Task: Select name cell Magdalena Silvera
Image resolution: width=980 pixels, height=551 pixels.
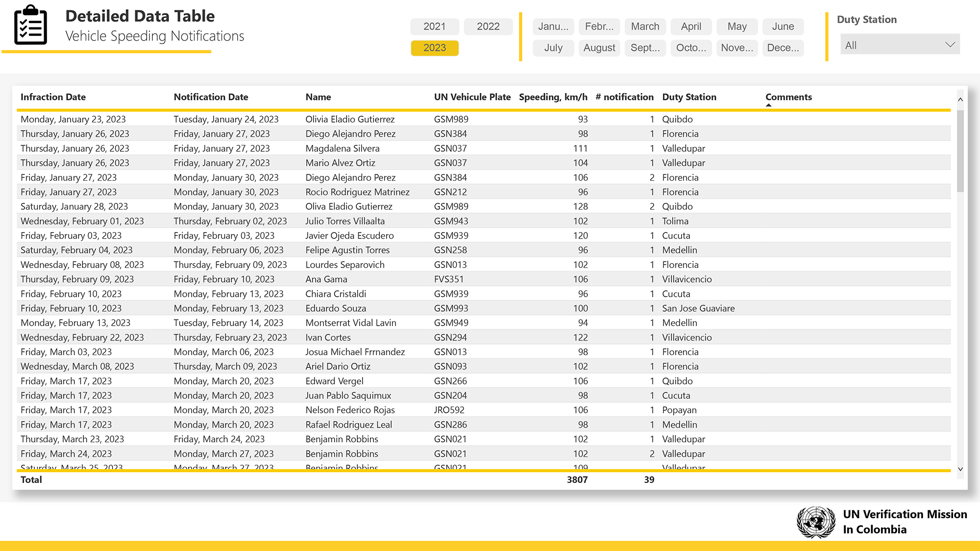Action: point(343,148)
